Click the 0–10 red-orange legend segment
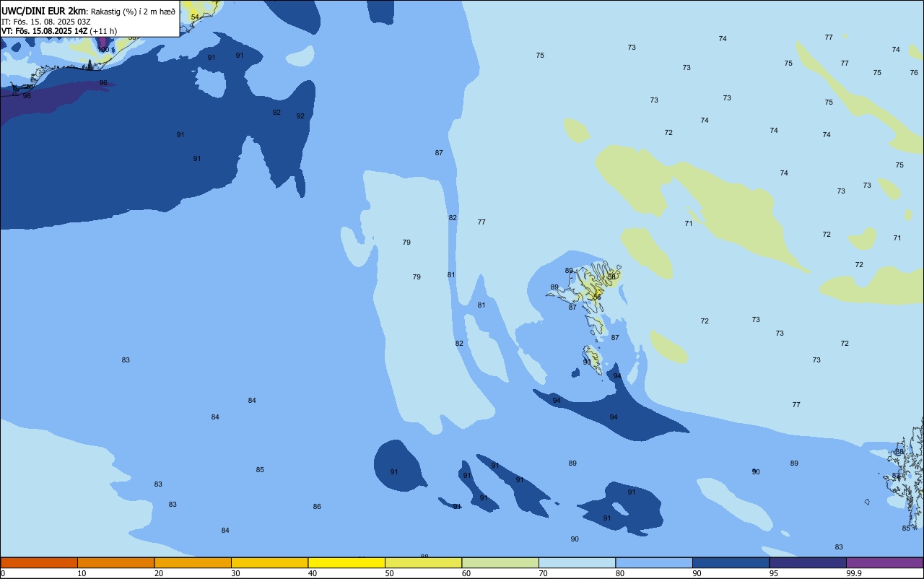 [x=39, y=562]
